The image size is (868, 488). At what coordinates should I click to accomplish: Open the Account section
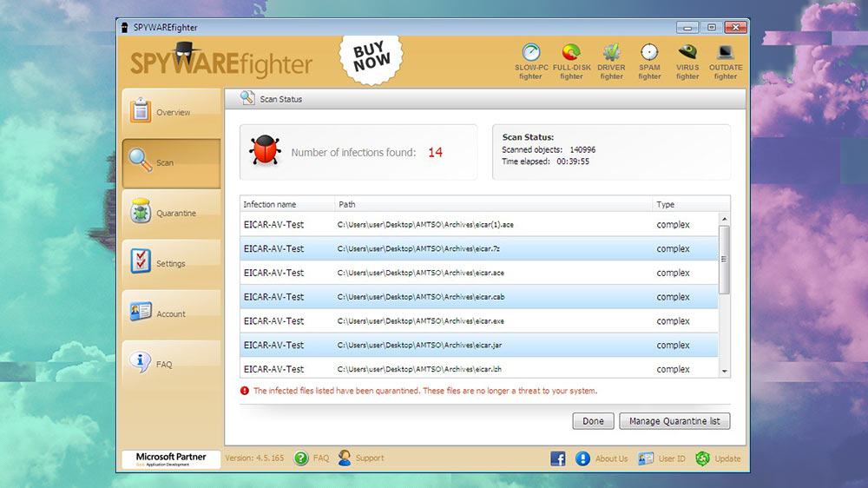point(171,313)
